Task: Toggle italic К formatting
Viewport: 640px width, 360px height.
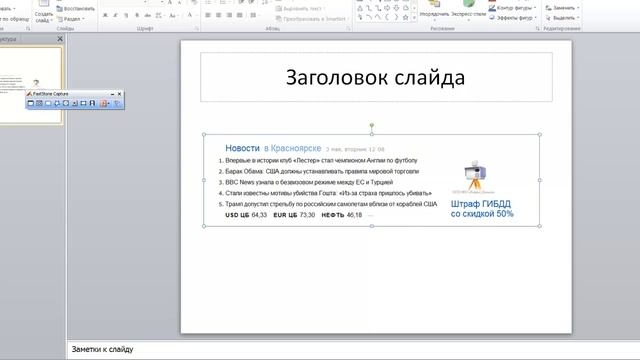Action: click(116, 15)
